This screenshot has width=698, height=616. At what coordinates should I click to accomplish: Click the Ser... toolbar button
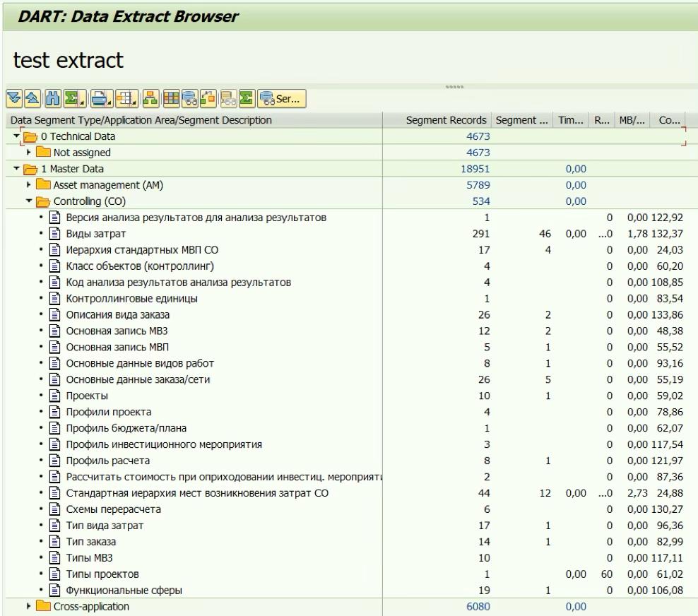[280, 99]
